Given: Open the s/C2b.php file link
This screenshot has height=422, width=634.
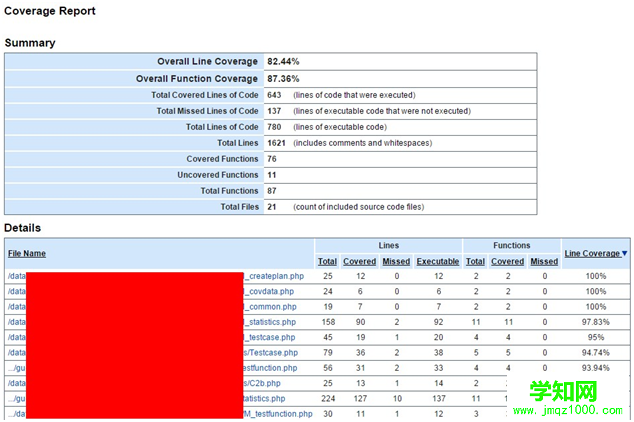Looking at the screenshot, I should pyautogui.click(x=262, y=383).
